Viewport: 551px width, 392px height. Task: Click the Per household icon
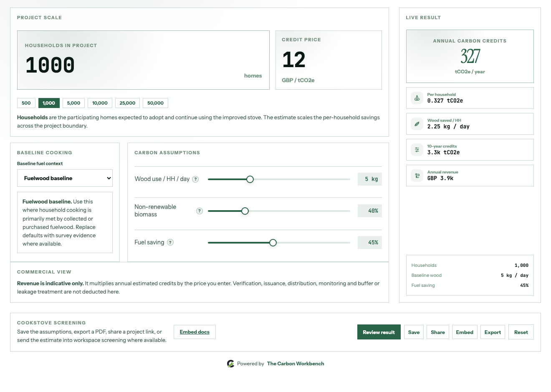click(x=417, y=98)
